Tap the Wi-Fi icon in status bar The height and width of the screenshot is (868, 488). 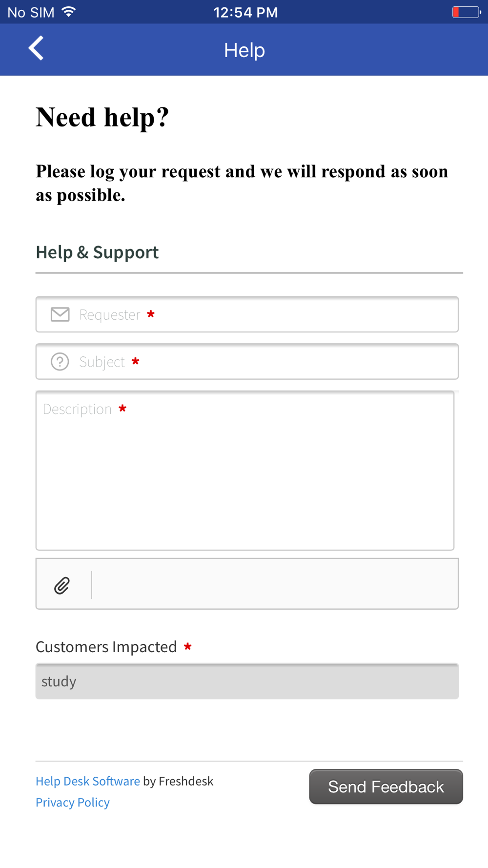click(69, 12)
